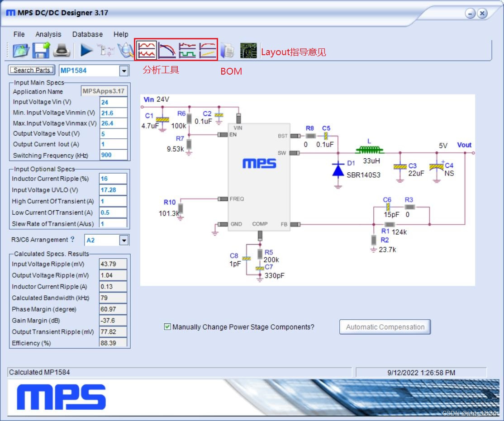Image resolution: width=504 pixels, height=421 pixels.
Task: Uncheck Manually Change Power Stage Components
Action: 167,326
